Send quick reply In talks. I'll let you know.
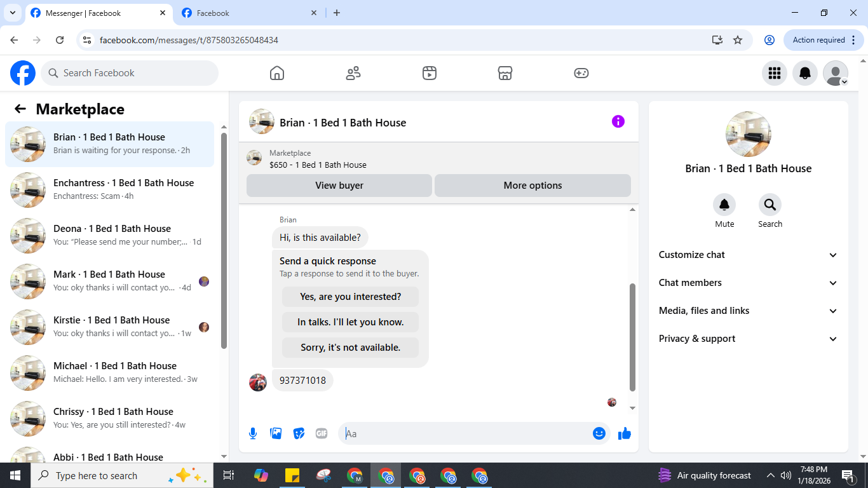Screen dimensions: 868x488 (351, 322)
